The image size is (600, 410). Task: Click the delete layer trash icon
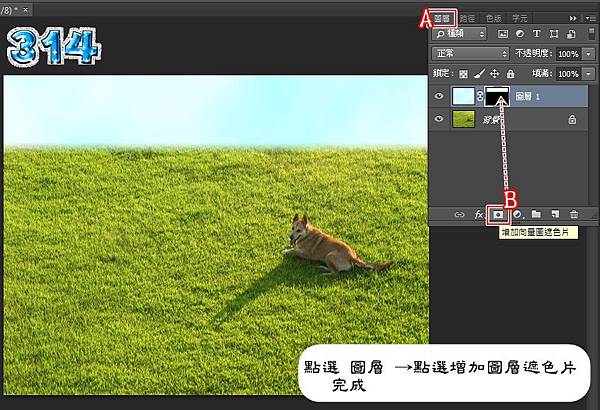(574, 214)
